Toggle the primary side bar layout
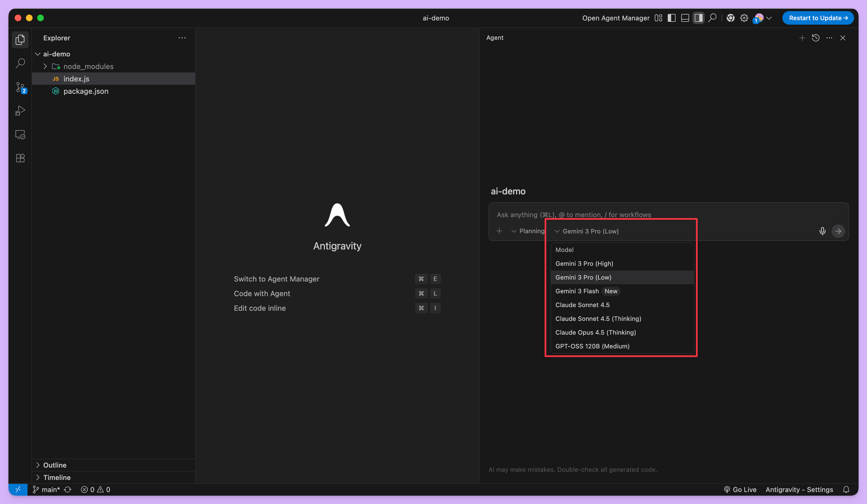The width and height of the screenshot is (867, 504). [671, 18]
